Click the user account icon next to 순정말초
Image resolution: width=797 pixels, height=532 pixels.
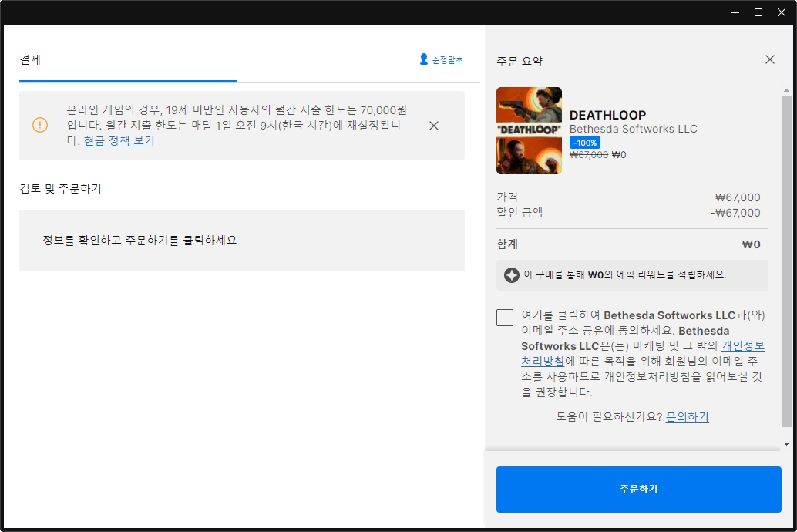point(423,59)
